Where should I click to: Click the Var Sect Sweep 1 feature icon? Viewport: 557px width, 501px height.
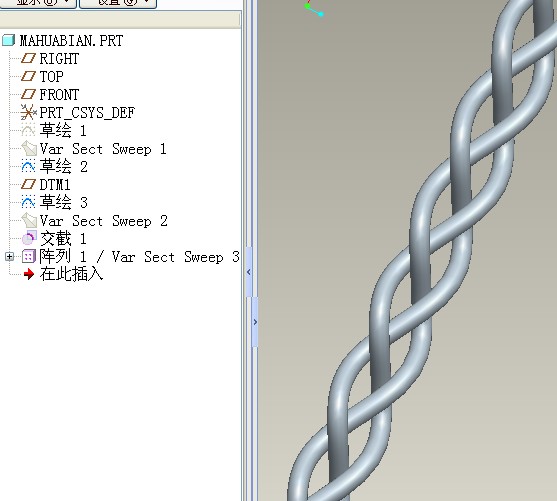coord(29,149)
